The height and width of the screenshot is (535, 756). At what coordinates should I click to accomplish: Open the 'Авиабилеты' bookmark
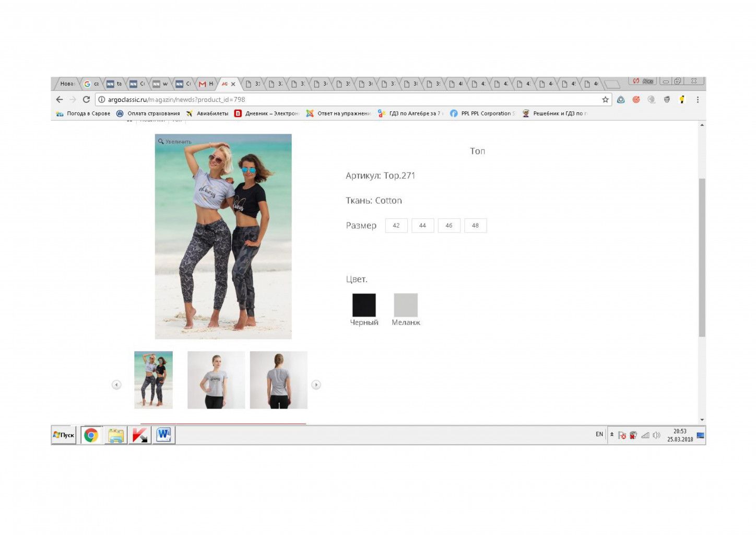coord(207,113)
